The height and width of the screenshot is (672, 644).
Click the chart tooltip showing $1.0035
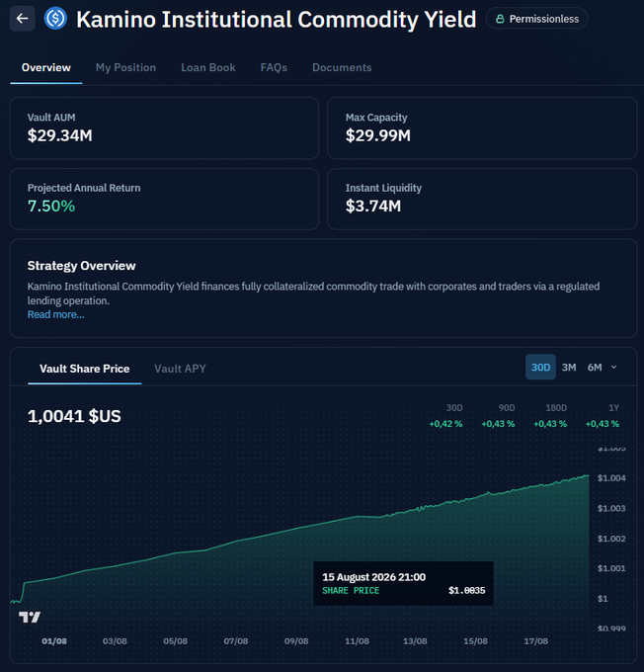(404, 583)
